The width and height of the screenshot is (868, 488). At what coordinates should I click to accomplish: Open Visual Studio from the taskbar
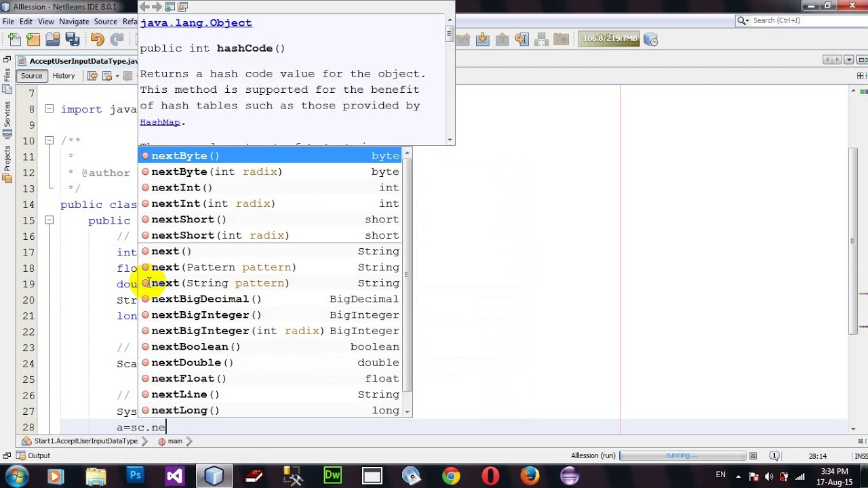coord(174,476)
